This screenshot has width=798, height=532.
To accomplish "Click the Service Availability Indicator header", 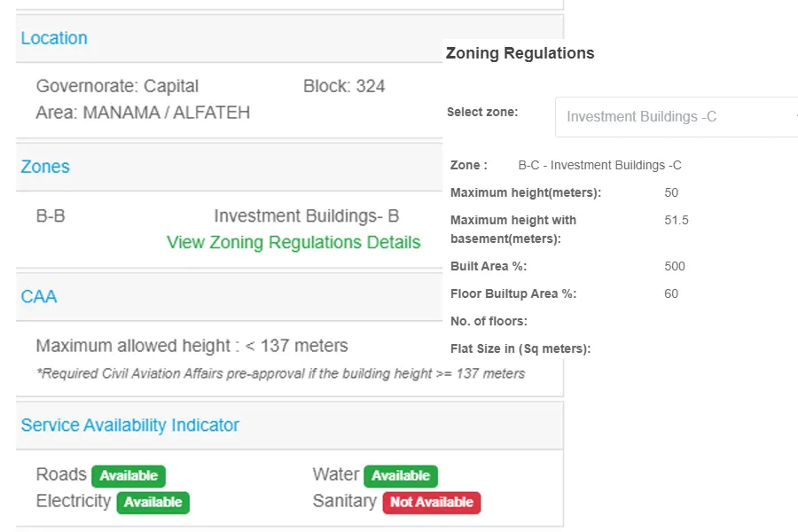I will click(x=130, y=425).
